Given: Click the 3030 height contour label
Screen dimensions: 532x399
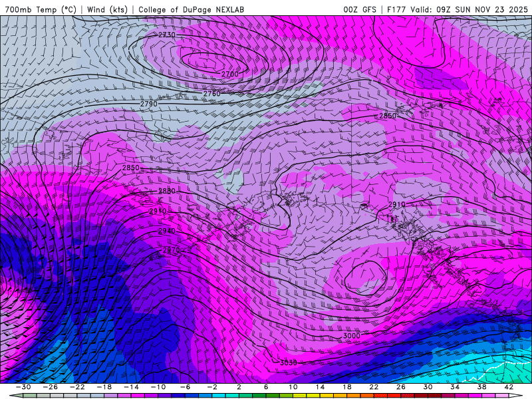Looking at the screenshot, I should coord(289,362).
